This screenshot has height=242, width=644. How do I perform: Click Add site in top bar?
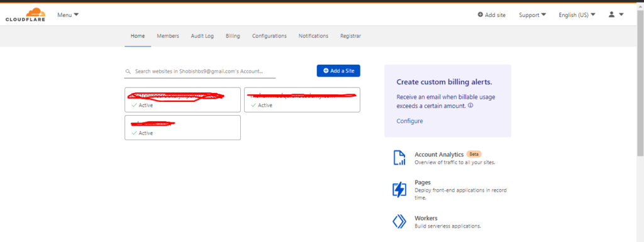coord(492,14)
